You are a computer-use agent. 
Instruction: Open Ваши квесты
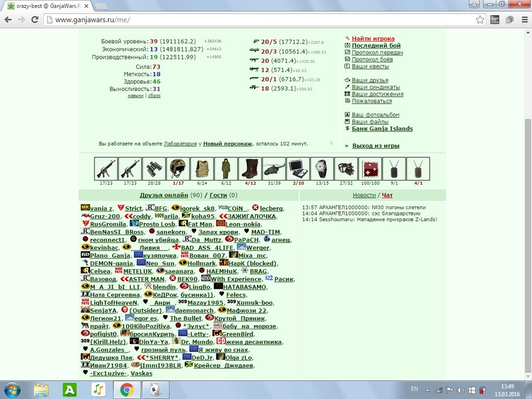point(370,66)
